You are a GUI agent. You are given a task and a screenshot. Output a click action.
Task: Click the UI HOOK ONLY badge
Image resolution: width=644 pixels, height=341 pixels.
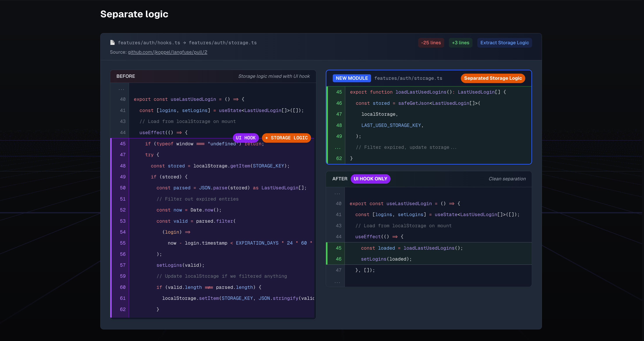click(x=370, y=179)
